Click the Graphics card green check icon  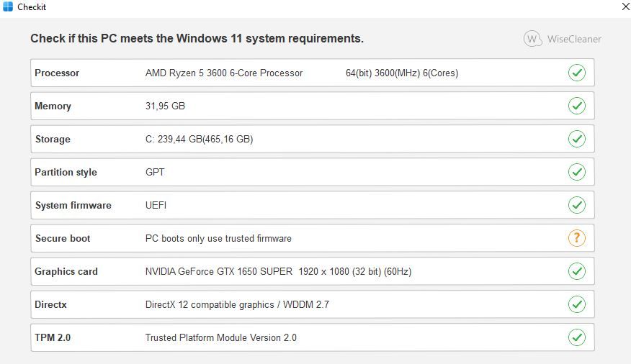[x=576, y=271]
